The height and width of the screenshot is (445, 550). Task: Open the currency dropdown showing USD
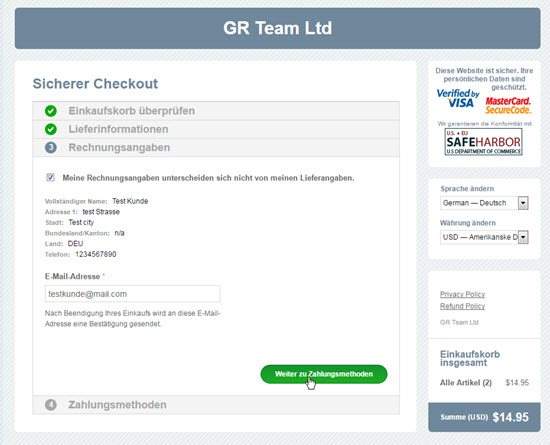[484, 237]
